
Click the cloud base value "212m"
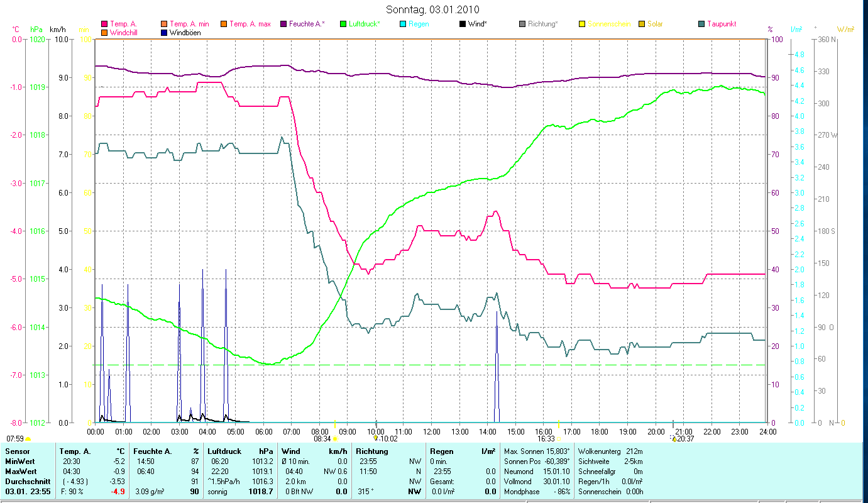pyautogui.click(x=634, y=451)
